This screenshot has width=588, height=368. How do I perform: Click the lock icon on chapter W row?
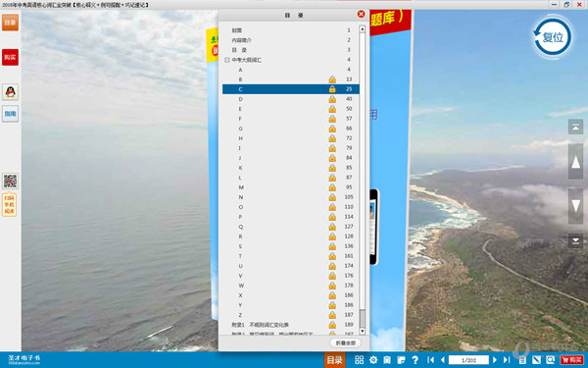332,286
